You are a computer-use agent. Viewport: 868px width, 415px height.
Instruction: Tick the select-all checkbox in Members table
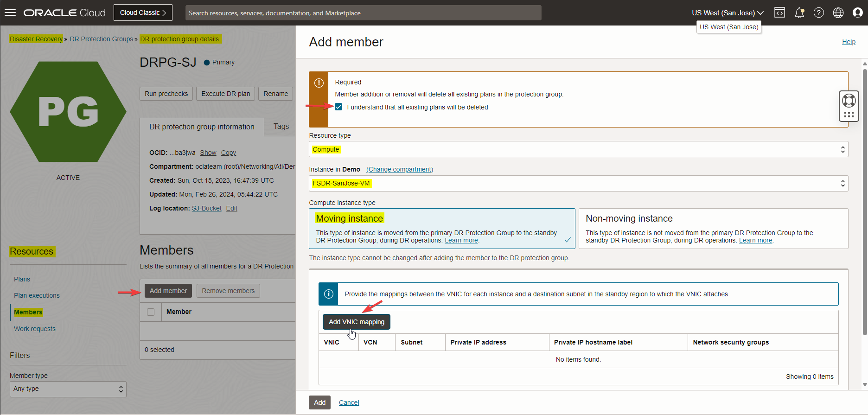pos(151,312)
